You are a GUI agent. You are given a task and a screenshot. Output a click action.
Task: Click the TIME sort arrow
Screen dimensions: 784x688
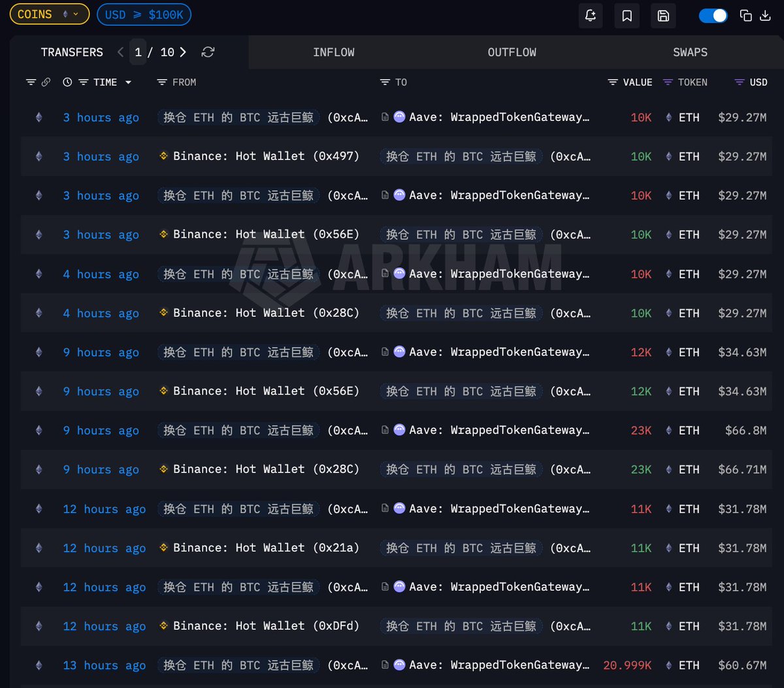(128, 82)
